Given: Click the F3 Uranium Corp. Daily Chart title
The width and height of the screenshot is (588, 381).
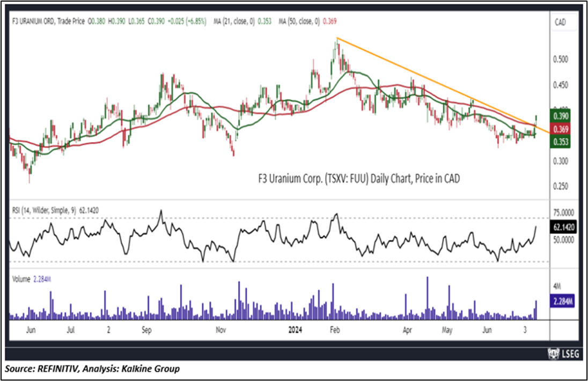Looking at the screenshot, I should click(x=359, y=179).
